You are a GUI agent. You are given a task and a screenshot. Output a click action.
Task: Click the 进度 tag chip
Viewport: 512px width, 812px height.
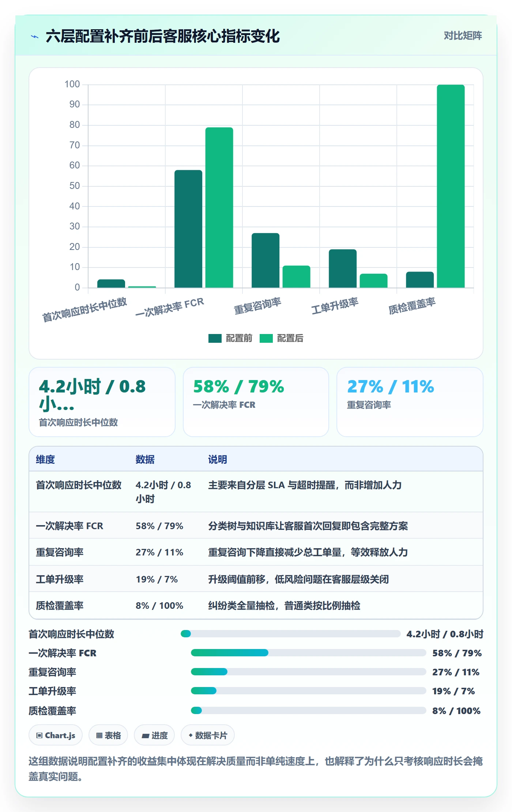tap(154, 735)
